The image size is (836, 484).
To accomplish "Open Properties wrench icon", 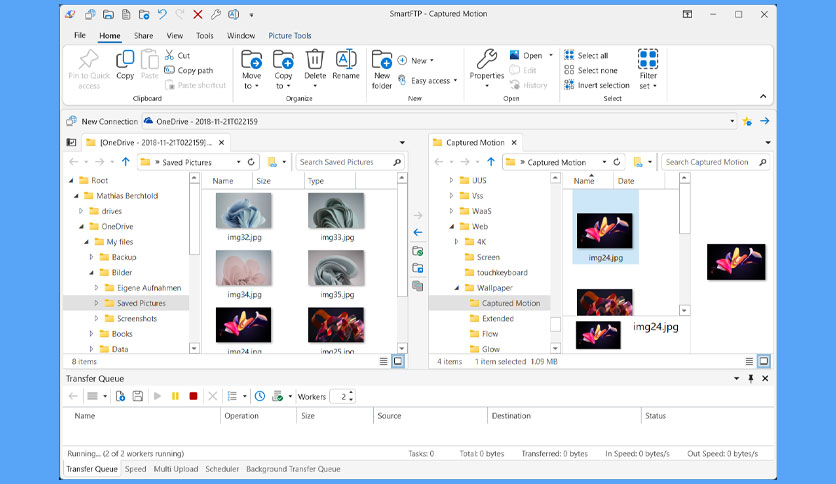I will 486,59.
